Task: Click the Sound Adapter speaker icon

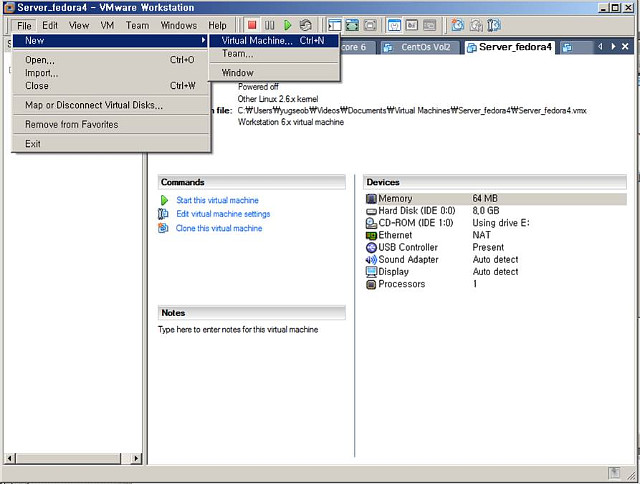Action: [x=371, y=260]
